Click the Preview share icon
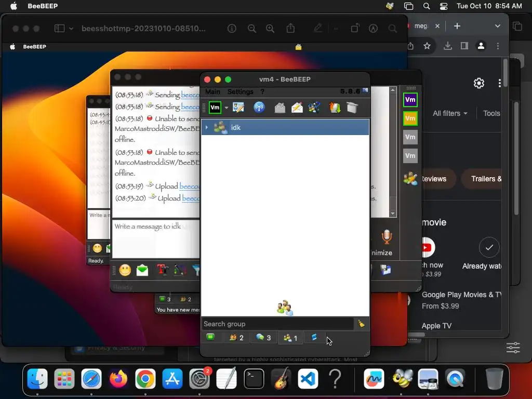The image size is (532, 399). pyautogui.click(x=290, y=28)
